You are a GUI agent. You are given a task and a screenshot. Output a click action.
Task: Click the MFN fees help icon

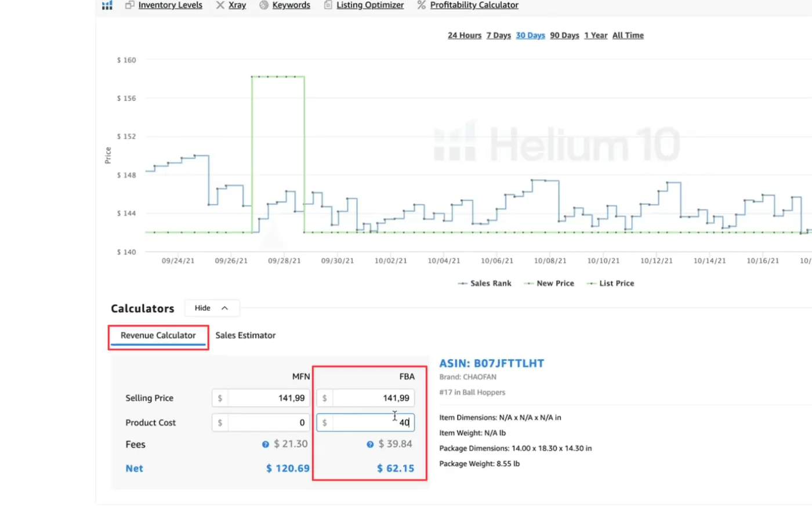tap(266, 444)
